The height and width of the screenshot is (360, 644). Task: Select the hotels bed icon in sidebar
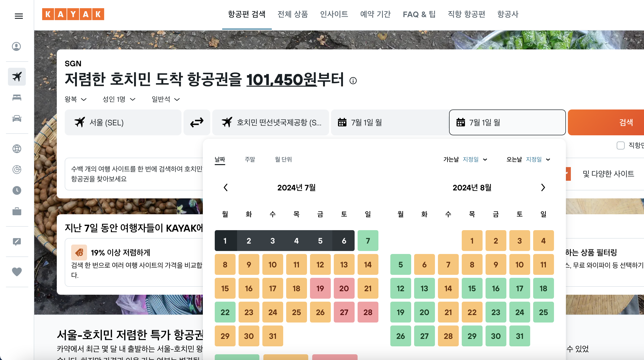(17, 98)
